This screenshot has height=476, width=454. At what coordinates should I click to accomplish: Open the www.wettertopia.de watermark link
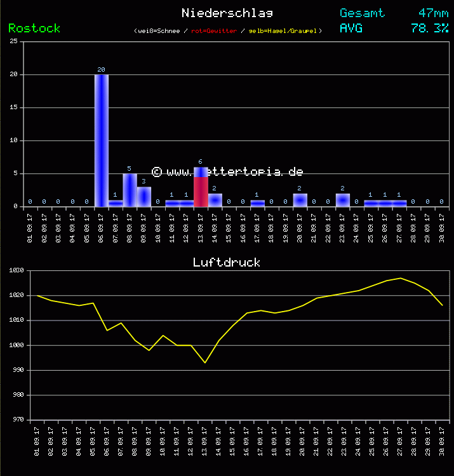tap(227, 172)
